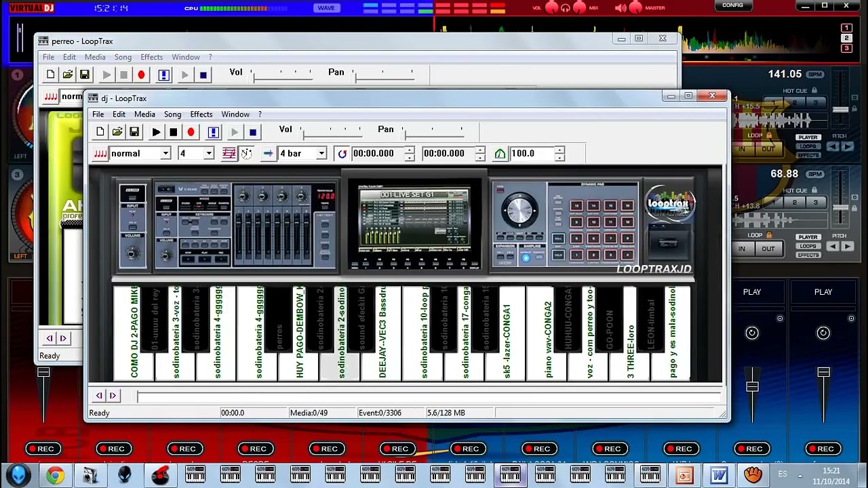
Task: Open the ? help menu in dj - LoopTrax
Action: [260, 114]
